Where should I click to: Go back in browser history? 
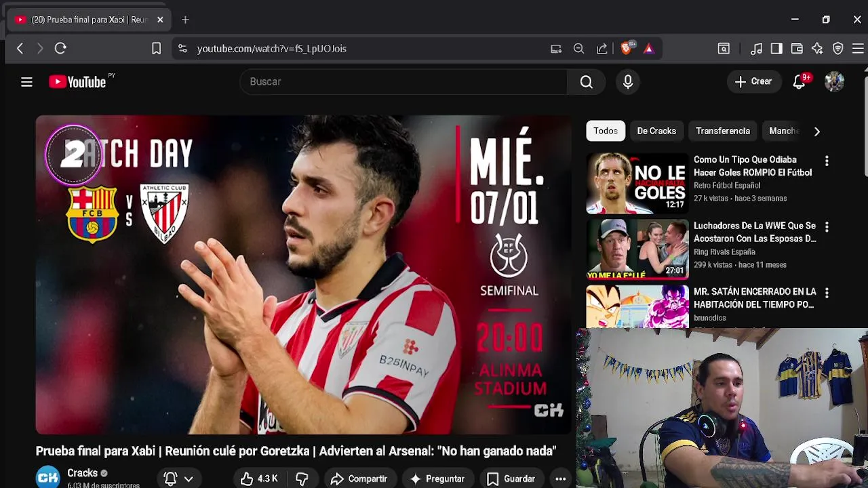pos(20,48)
